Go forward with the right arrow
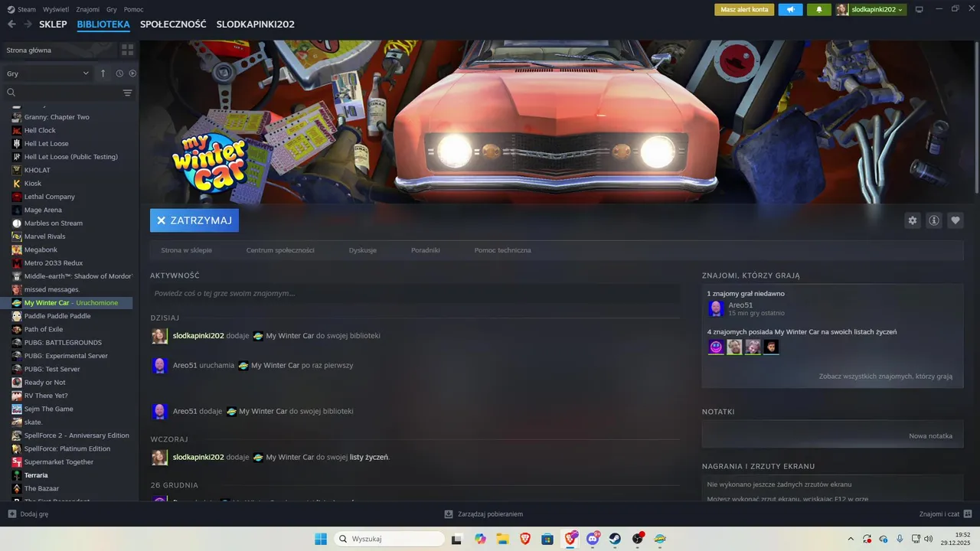980x551 pixels. (28, 24)
